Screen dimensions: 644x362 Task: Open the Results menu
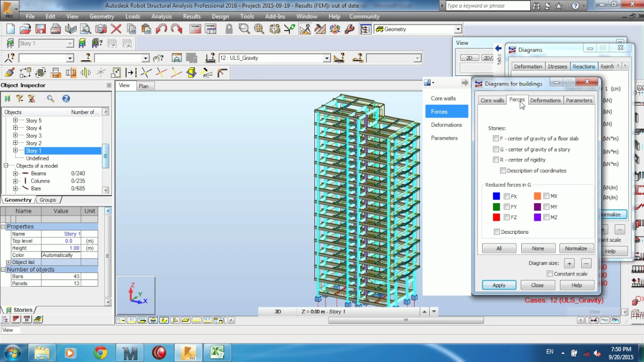(192, 17)
